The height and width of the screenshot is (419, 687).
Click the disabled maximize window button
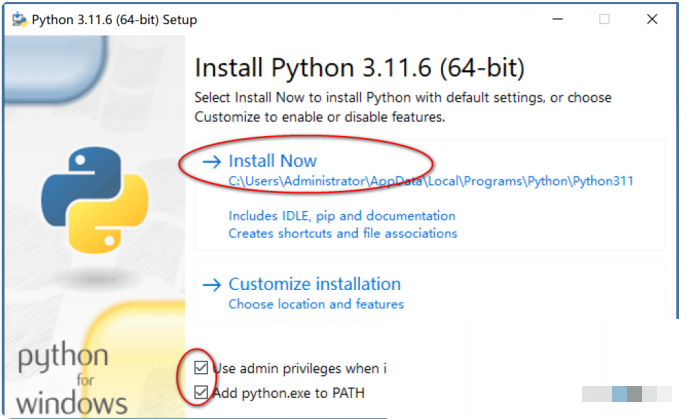[604, 19]
